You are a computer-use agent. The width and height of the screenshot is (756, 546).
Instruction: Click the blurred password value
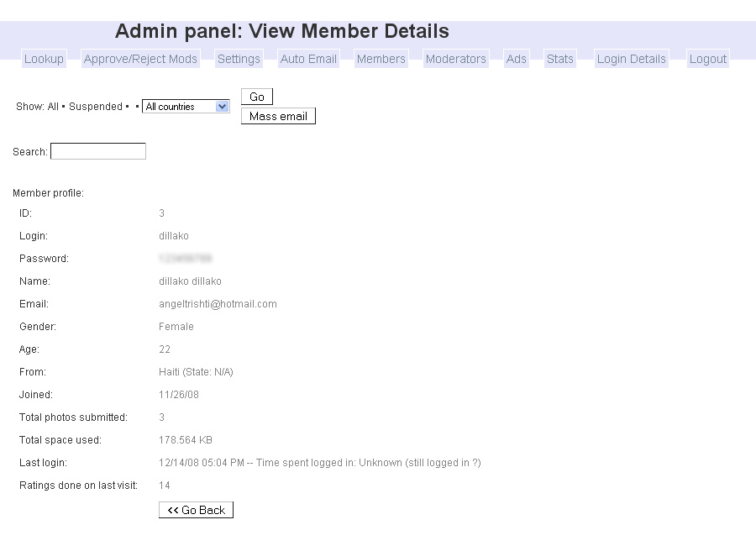(x=185, y=259)
